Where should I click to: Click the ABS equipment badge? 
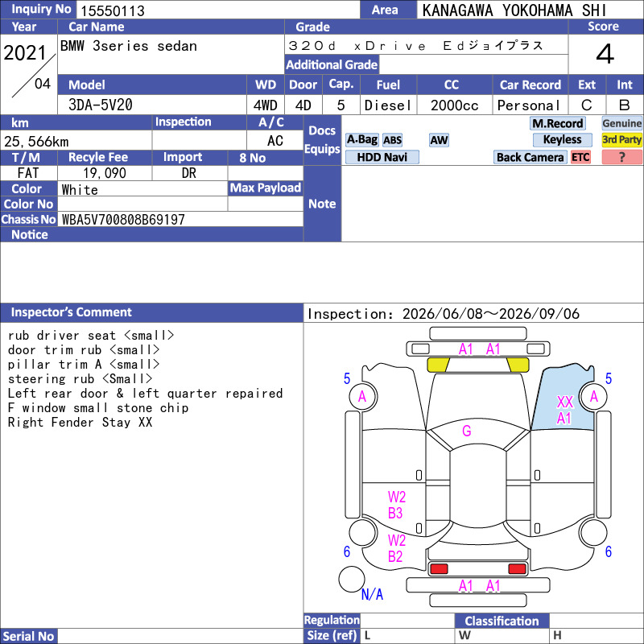392,140
